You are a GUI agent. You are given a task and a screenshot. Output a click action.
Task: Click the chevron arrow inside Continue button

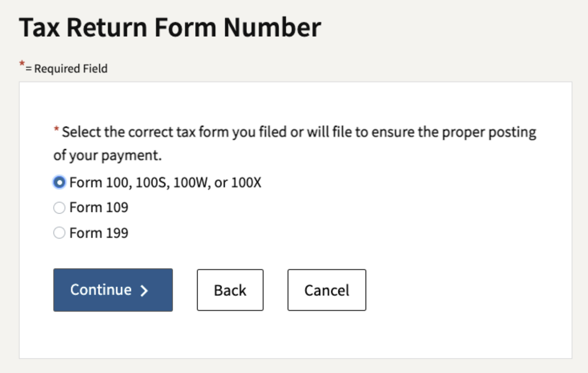[x=144, y=290]
